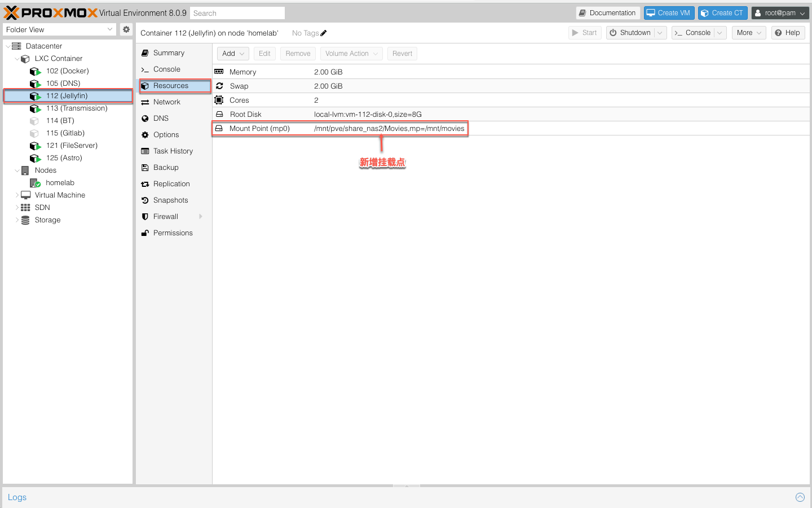
Task: Open the Replication tab
Action: pos(174,184)
